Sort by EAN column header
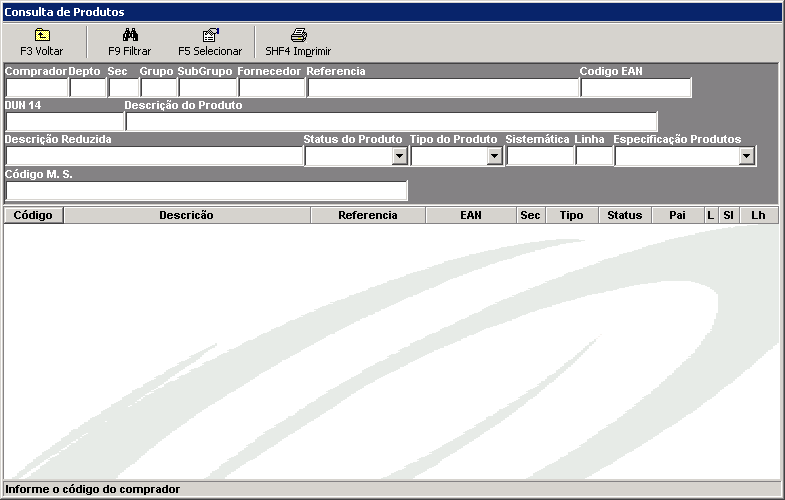 point(471,215)
